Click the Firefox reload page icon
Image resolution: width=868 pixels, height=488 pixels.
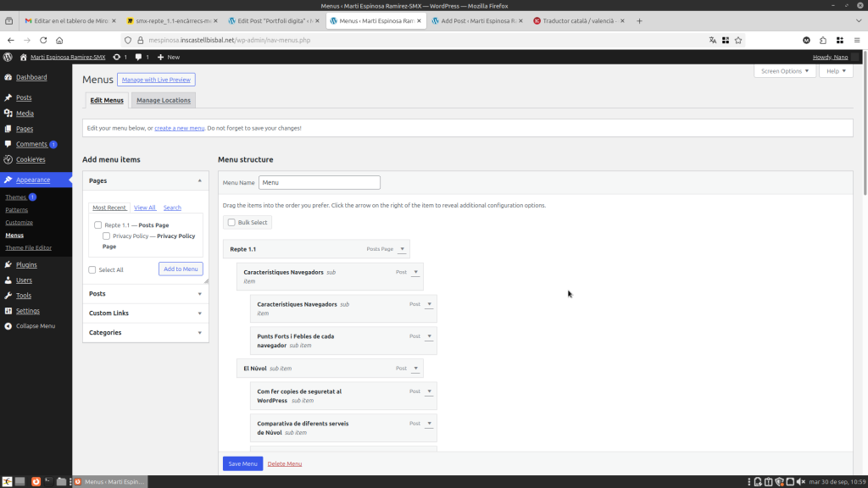(43, 40)
